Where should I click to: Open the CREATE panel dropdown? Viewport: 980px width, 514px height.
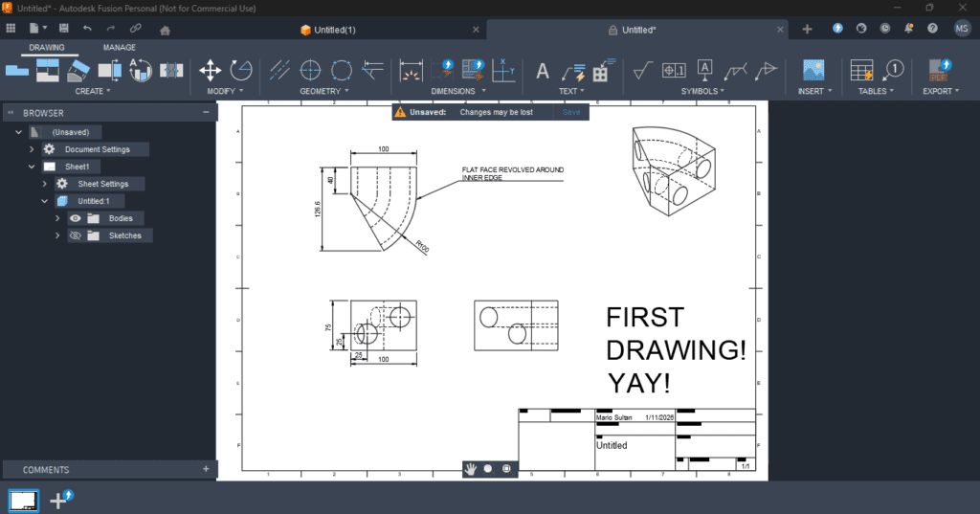pos(93,92)
